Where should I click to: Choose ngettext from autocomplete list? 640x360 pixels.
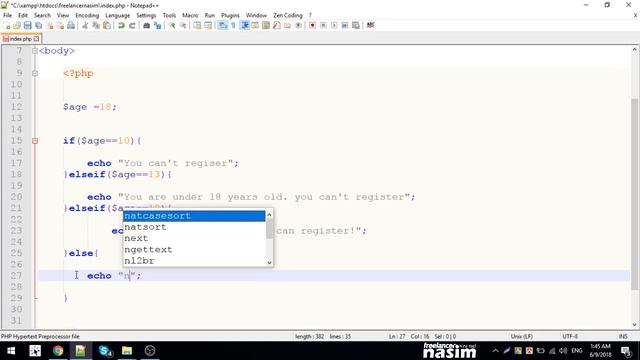coord(194,249)
